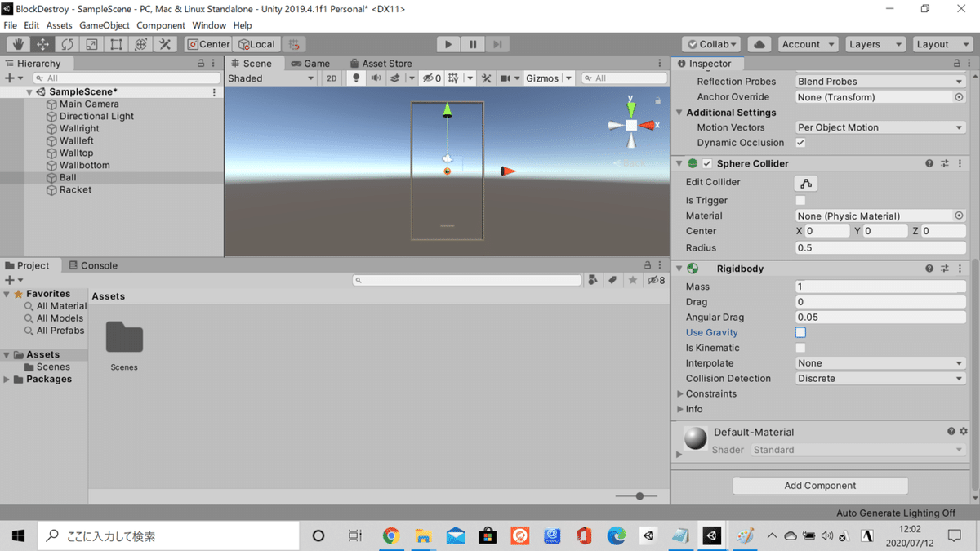The image size is (980, 551).
Task: Click the Radius input field
Action: (x=880, y=247)
